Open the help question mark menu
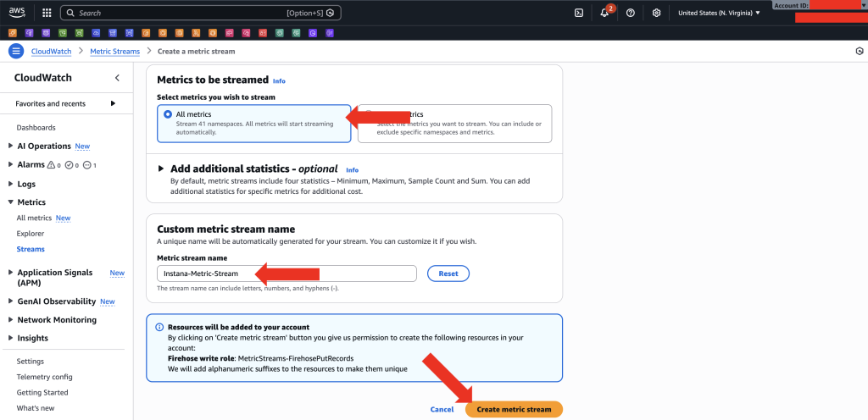 tap(631, 13)
